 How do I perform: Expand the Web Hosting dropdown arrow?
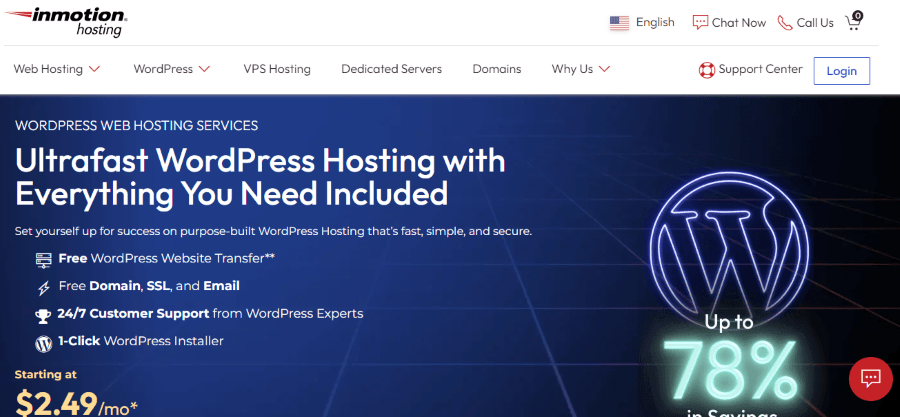pyautogui.click(x=95, y=69)
